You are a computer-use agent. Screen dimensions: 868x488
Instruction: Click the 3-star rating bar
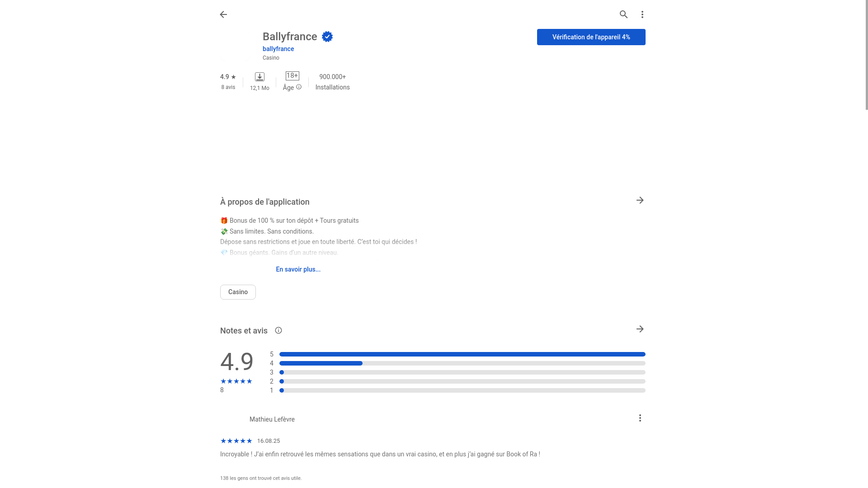pos(462,372)
